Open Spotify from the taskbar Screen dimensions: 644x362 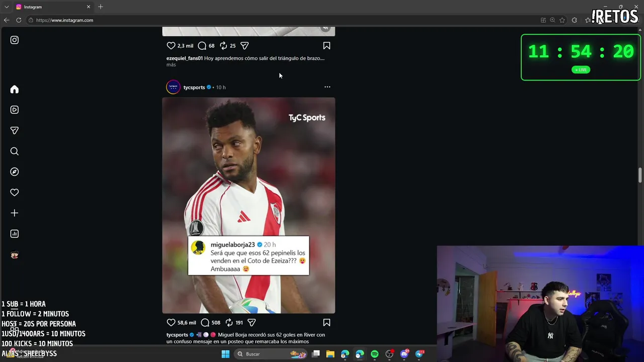click(374, 354)
